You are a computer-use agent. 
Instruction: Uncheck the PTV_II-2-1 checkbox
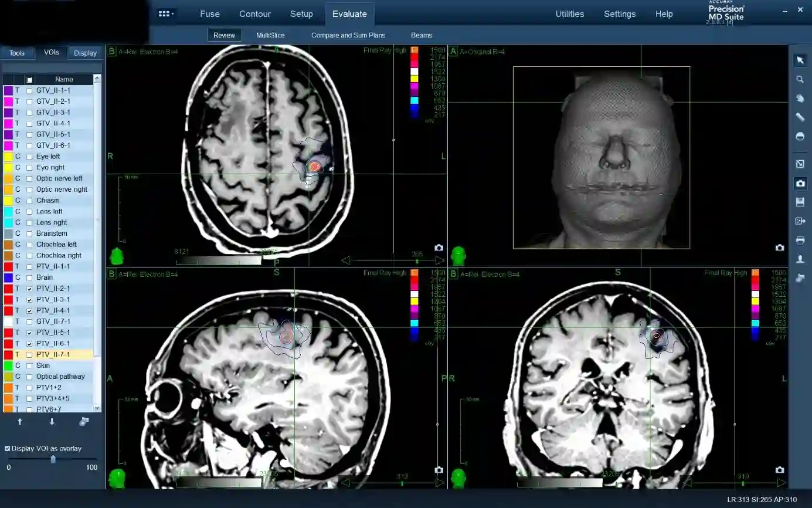click(x=29, y=289)
